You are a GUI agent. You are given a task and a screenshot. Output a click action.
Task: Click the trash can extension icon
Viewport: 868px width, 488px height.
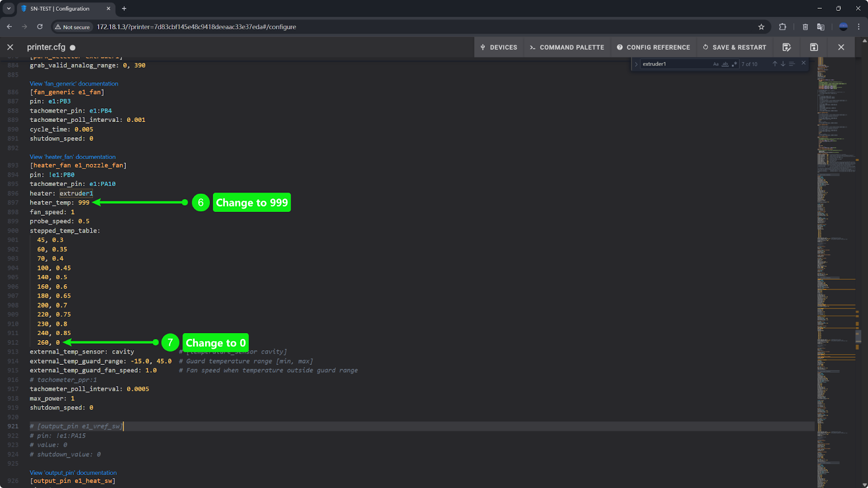click(x=805, y=27)
